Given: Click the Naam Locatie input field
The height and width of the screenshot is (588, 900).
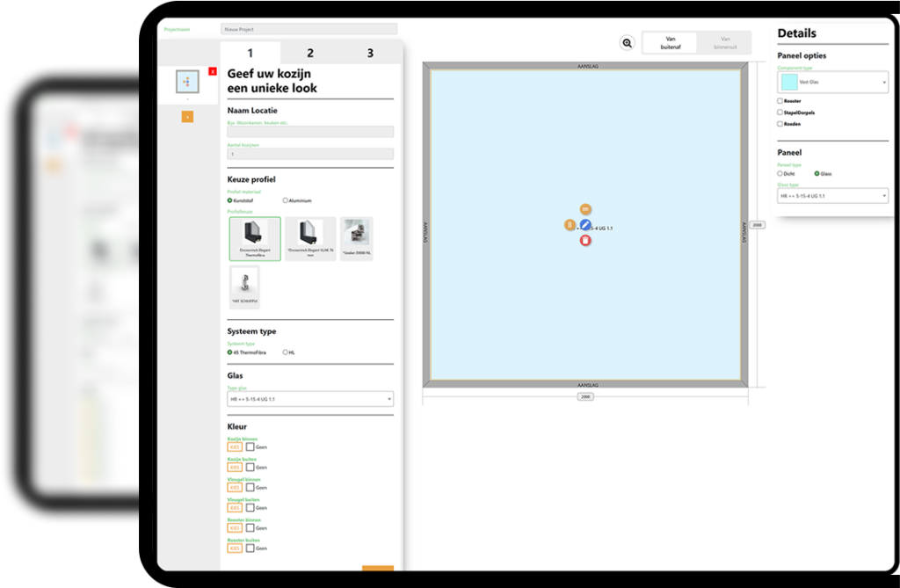Looking at the screenshot, I should tap(309, 132).
